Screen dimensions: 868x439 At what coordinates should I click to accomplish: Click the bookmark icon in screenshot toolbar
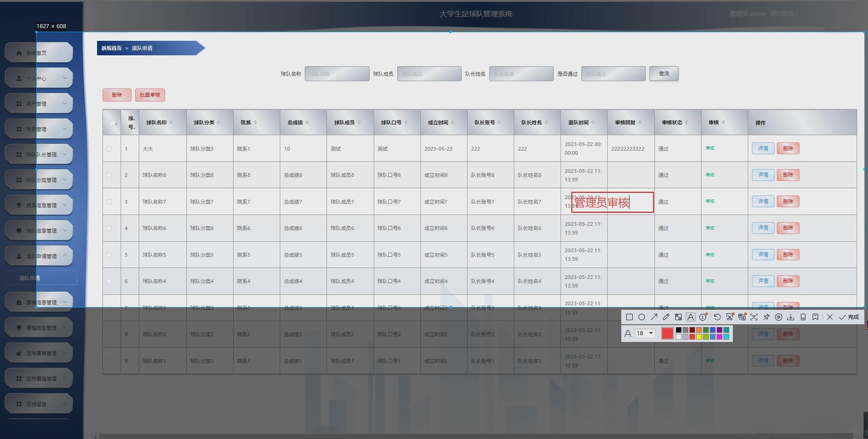coord(815,317)
